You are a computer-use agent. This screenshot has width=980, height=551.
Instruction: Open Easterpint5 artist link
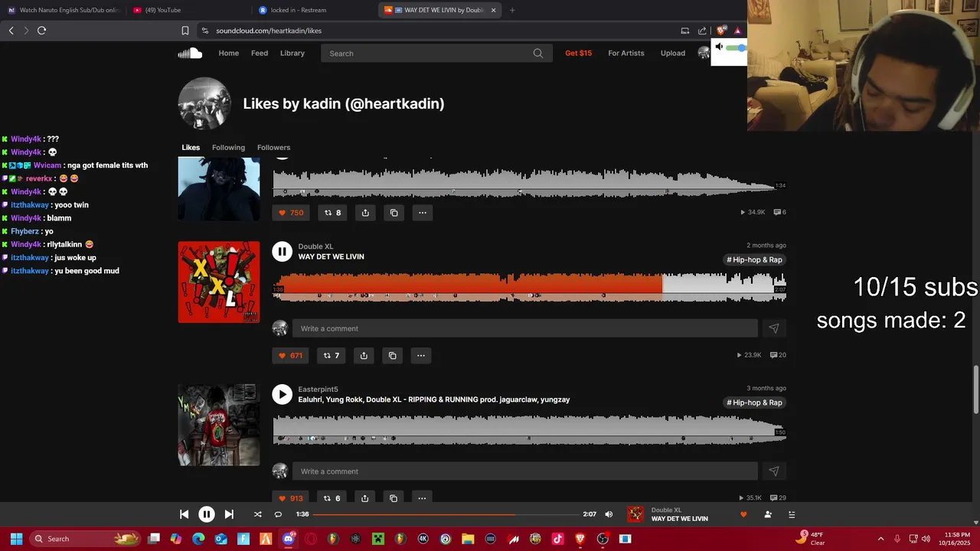318,390
